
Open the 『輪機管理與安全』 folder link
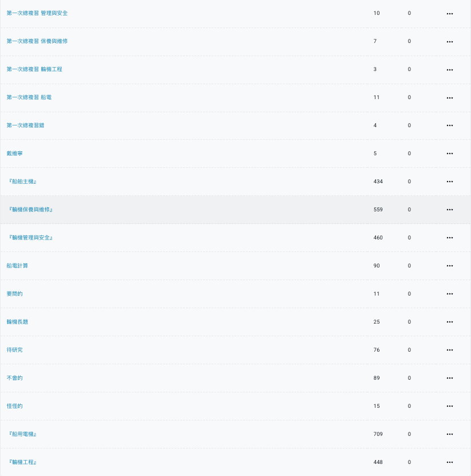pyautogui.click(x=30, y=238)
